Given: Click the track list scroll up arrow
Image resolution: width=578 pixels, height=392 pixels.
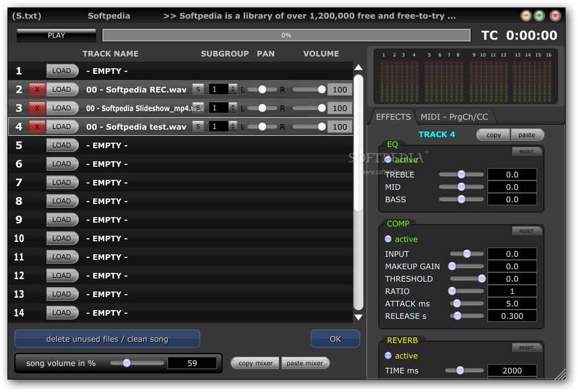Looking at the screenshot, I should (358, 68).
